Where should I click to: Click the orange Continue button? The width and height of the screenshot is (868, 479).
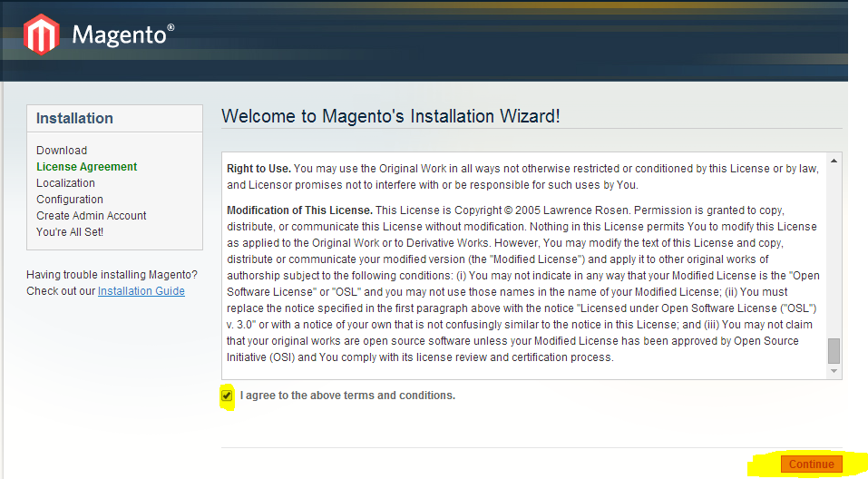811,464
